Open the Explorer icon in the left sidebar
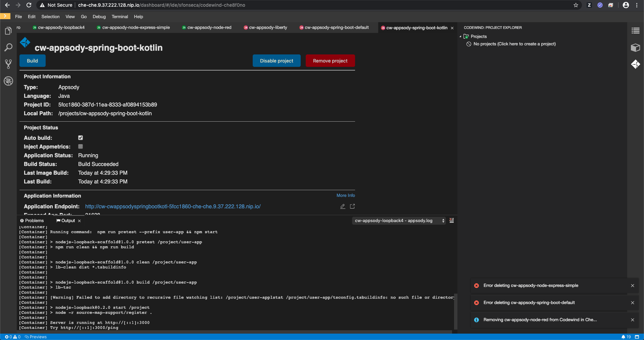 pos(8,30)
